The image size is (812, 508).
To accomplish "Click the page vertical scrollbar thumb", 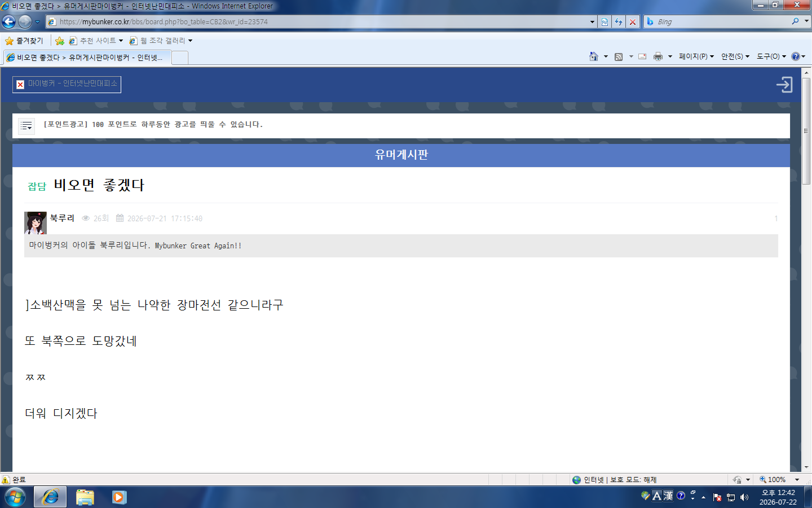I will [x=806, y=131].
